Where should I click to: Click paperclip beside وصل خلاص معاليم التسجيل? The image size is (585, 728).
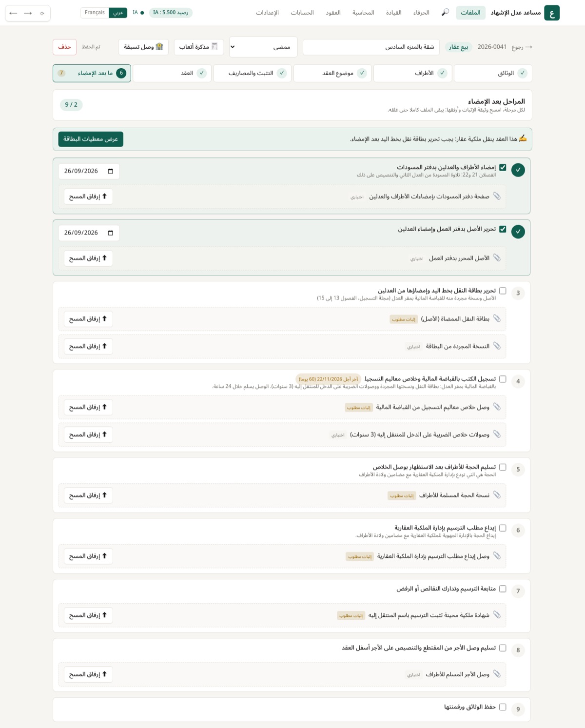497,407
